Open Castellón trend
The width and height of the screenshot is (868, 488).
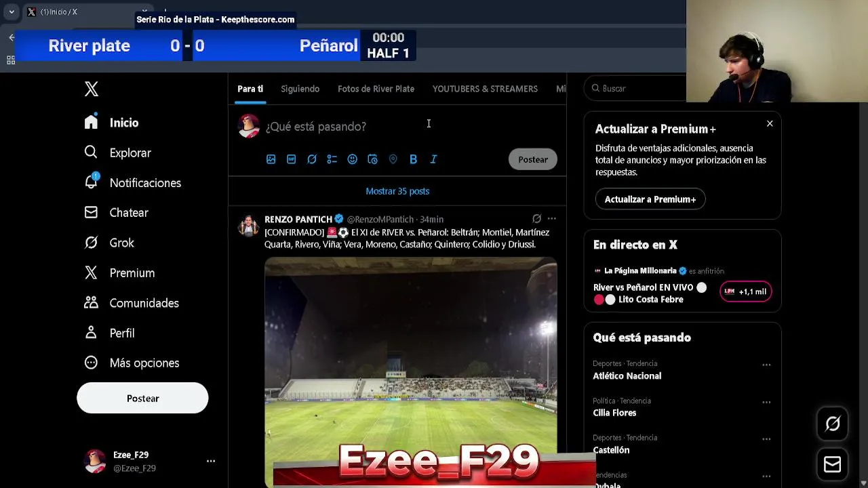click(x=611, y=450)
